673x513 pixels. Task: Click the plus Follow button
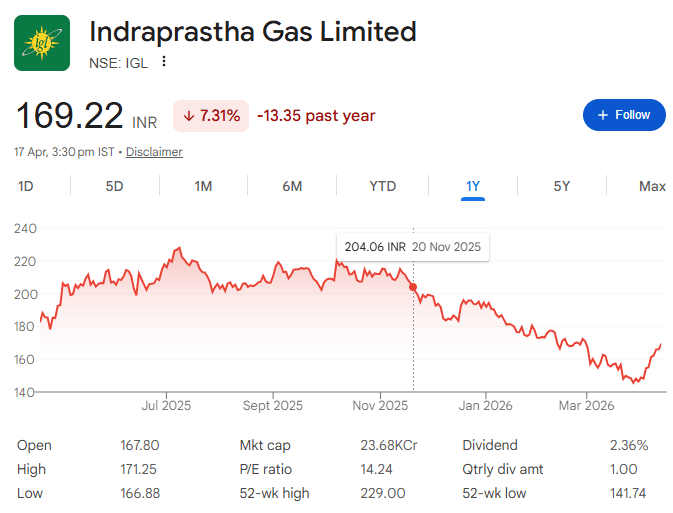tap(624, 115)
